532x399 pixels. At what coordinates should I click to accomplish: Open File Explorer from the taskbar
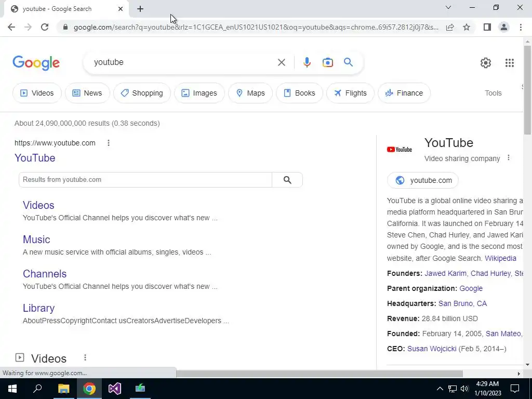click(x=63, y=389)
